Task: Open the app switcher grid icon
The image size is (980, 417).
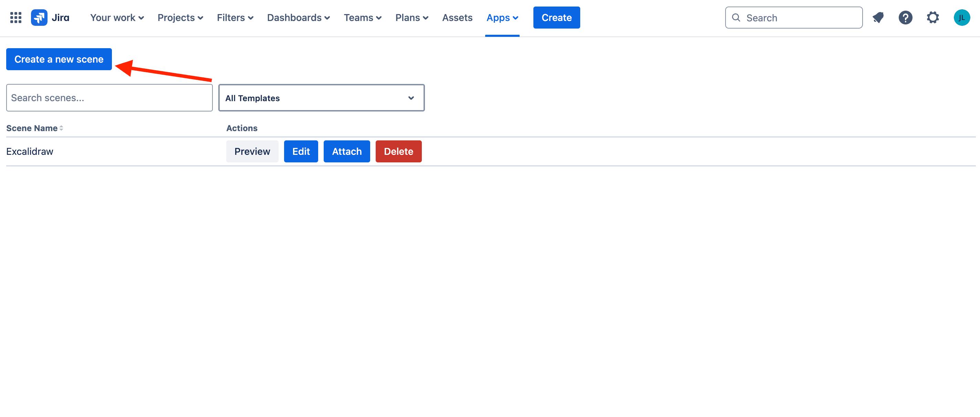Action: pos(15,18)
